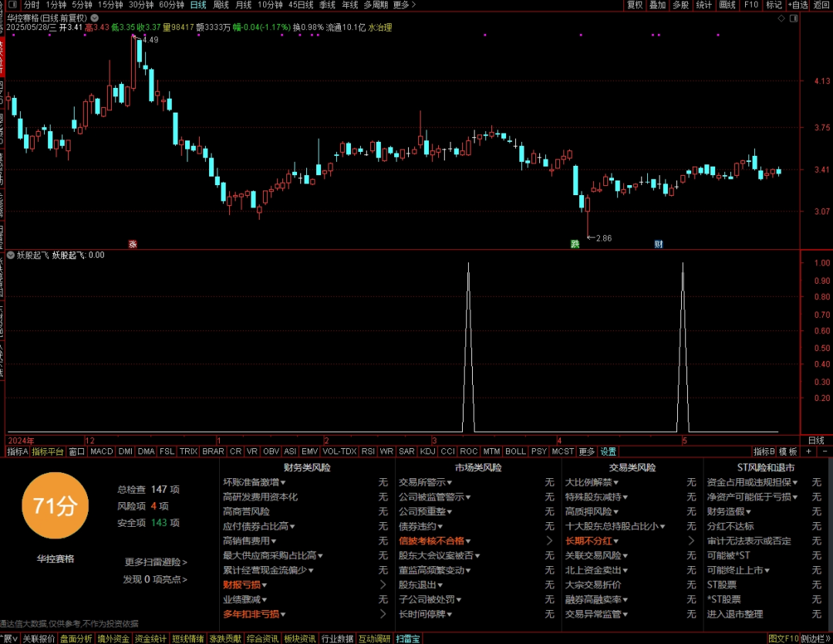Select the 5分钟 period tab
833x644 pixels.
pos(82,5)
